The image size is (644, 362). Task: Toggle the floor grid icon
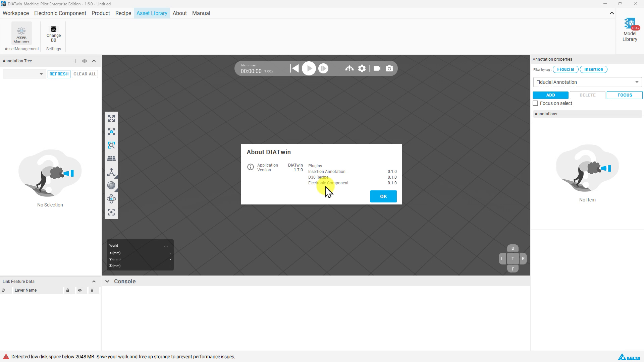point(111,159)
